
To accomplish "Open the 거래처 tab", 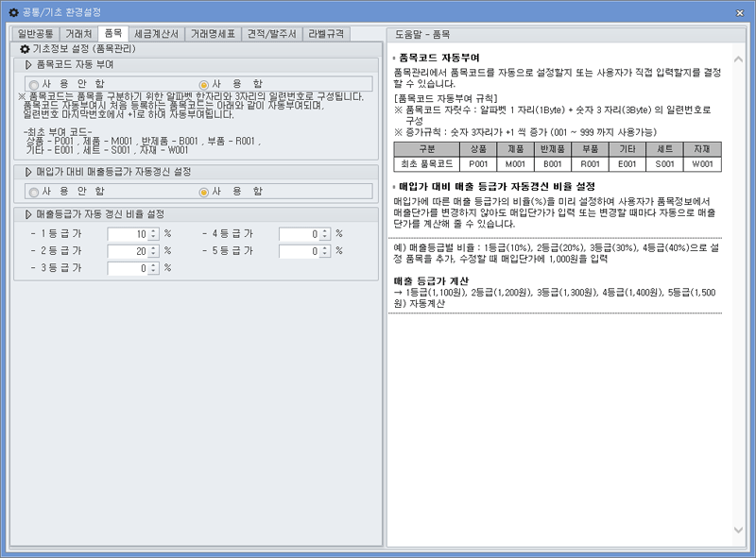I will (78, 33).
